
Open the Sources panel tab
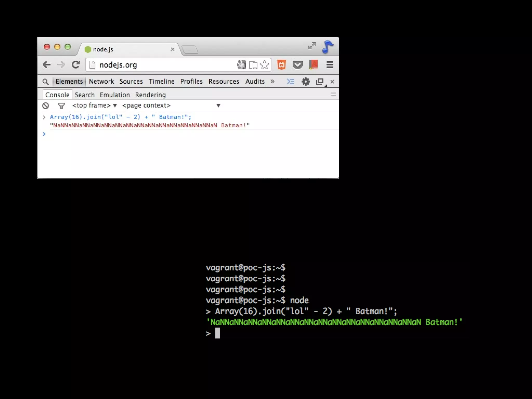pyautogui.click(x=131, y=81)
